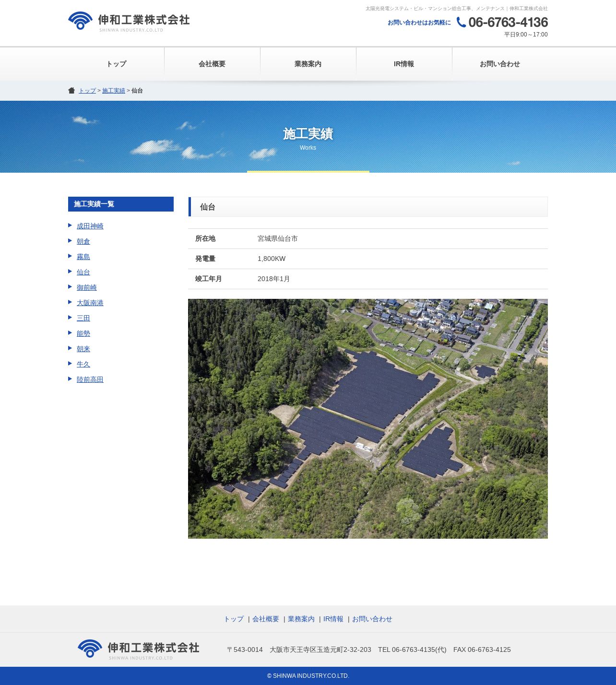Image resolution: width=616 pixels, height=685 pixels.
Task: Click the 06-6763-4136 phone number
Action: 508,22
